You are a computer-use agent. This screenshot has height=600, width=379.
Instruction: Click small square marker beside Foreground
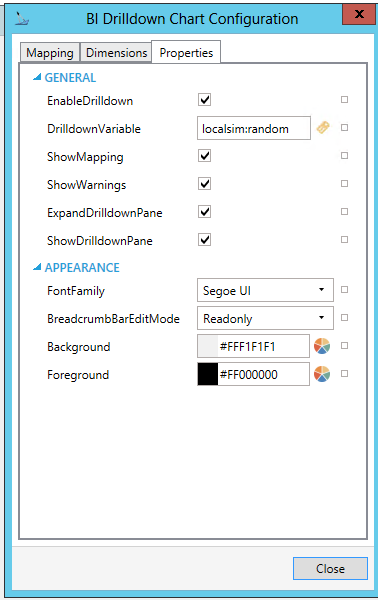point(345,373)
